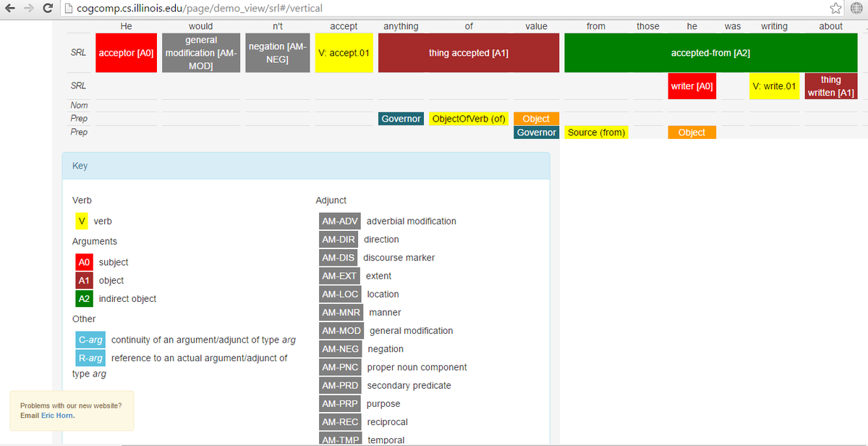This screenshot has height=446, width=868.
Task: Click the general modification [AM-MOD] block
Action: [201, 53]
